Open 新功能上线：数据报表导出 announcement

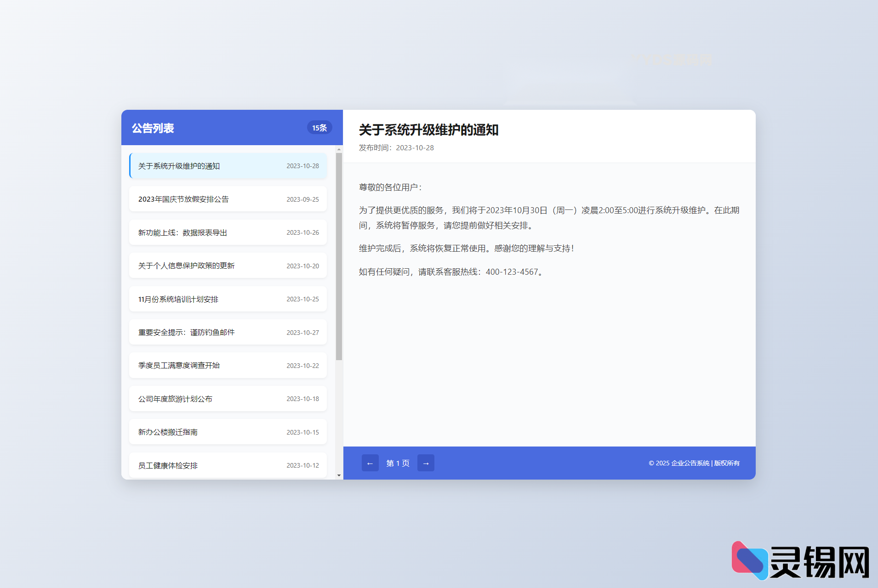tap(227, 232)
